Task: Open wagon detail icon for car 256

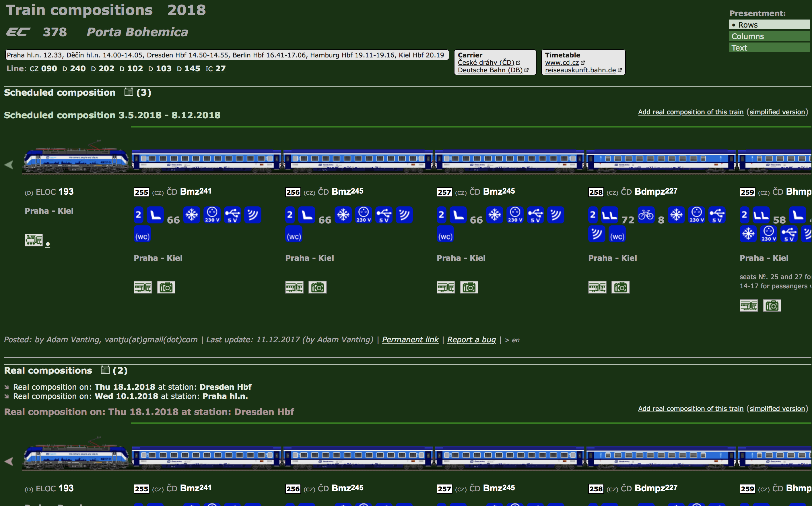Action: [294, 287]
